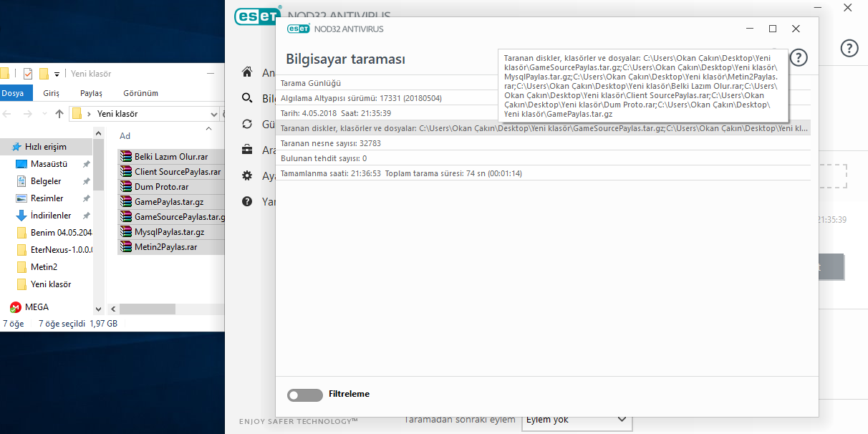Open the Dosya tab in File Explorer
Image resolution: width=868 pixels, height=434 pixels.
point(12,93)
